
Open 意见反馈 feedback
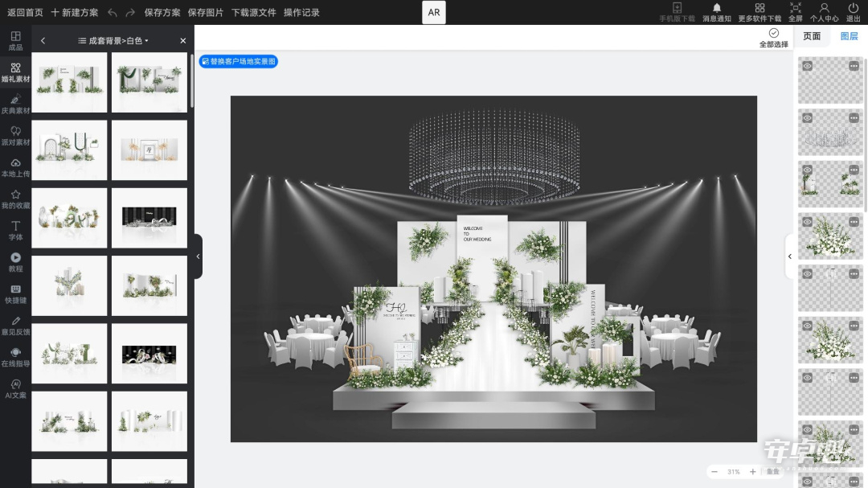[15, 326]
